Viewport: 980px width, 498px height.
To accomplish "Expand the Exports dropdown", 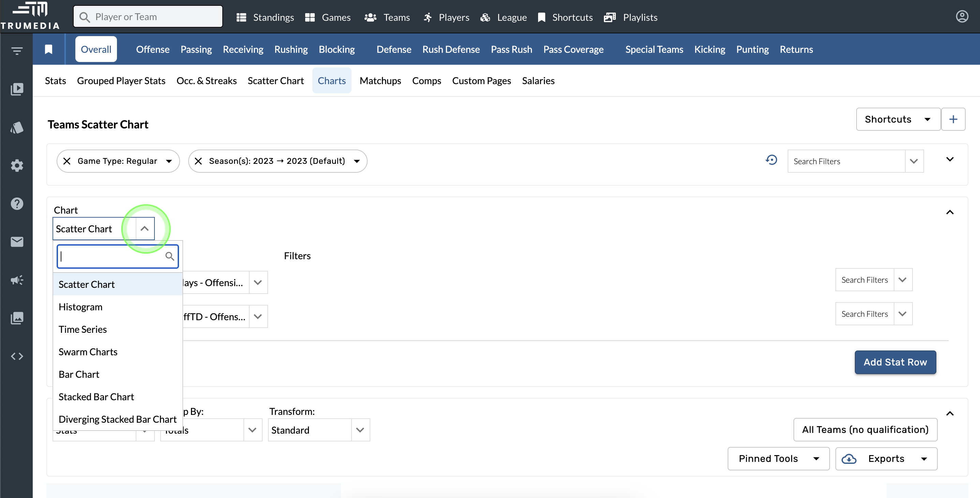I will [886, 458].
